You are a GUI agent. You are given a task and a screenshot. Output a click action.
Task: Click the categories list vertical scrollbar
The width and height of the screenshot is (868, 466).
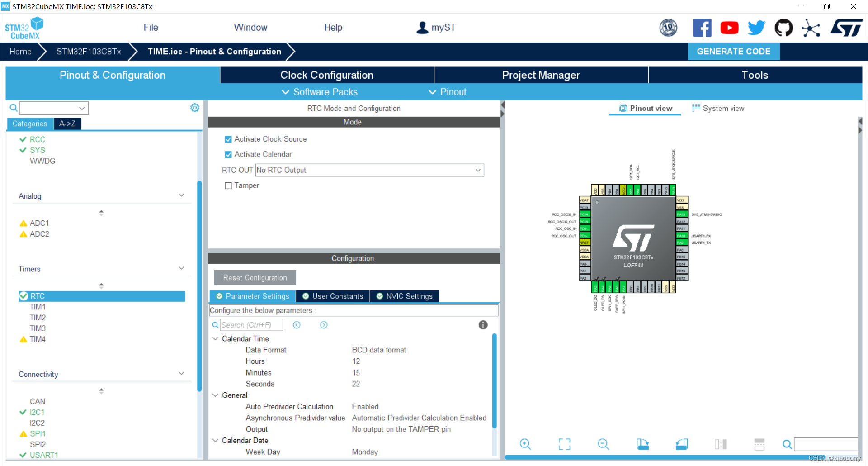coord(199,286)
